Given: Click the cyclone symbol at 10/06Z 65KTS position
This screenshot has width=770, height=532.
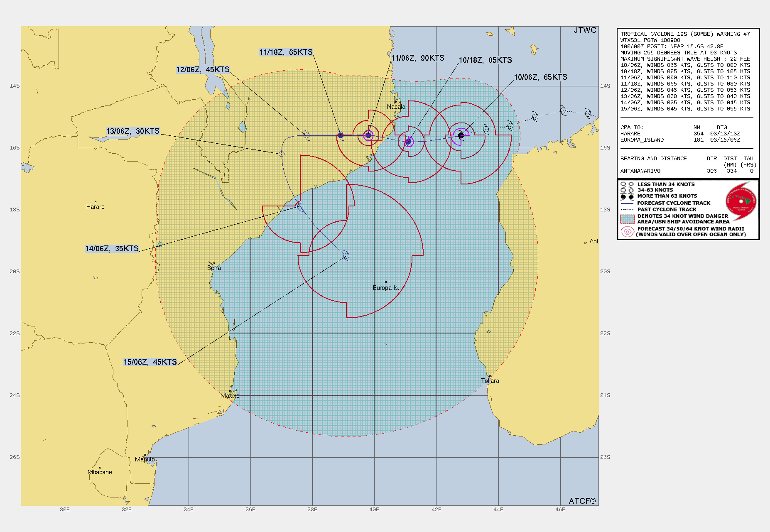Looking at the screenshot, I should coord(461,135).
